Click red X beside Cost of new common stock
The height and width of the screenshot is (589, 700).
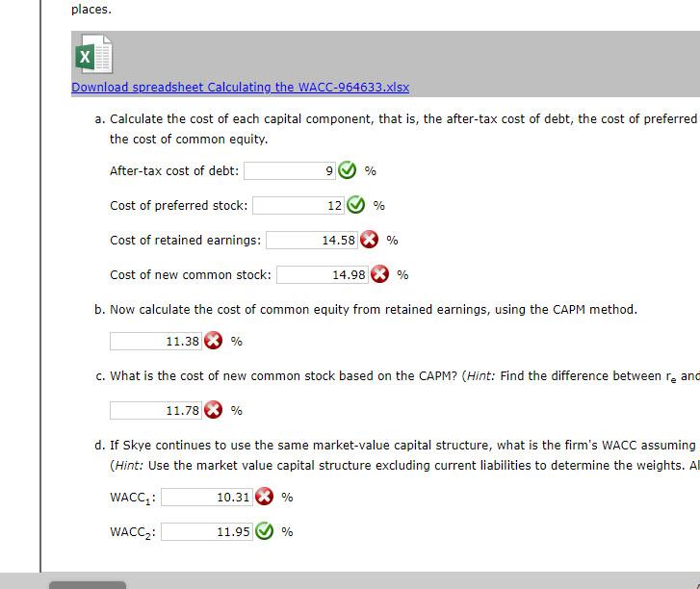pos(380,274)
